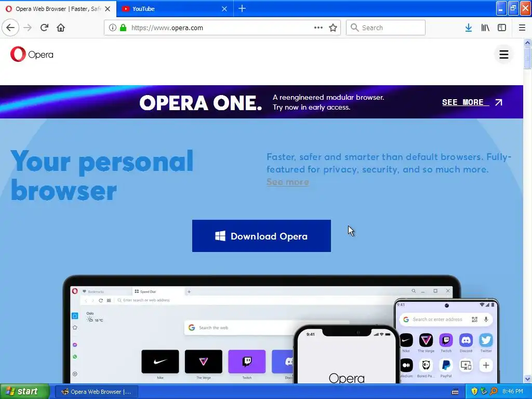This screenshot has height=399, width=532.
Task: Go back with the browser Back arrow
Action: [10, 28]
